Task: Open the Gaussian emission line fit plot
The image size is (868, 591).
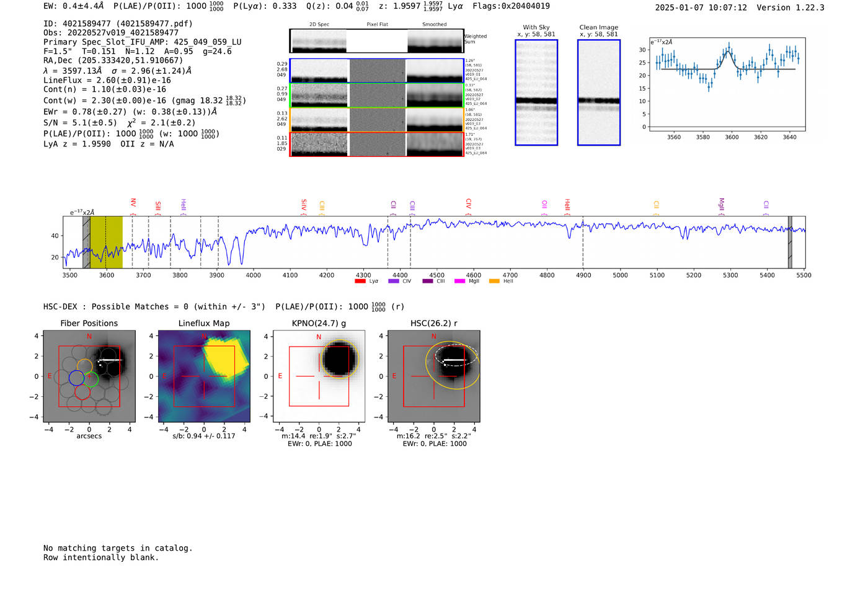Action: 727,84
